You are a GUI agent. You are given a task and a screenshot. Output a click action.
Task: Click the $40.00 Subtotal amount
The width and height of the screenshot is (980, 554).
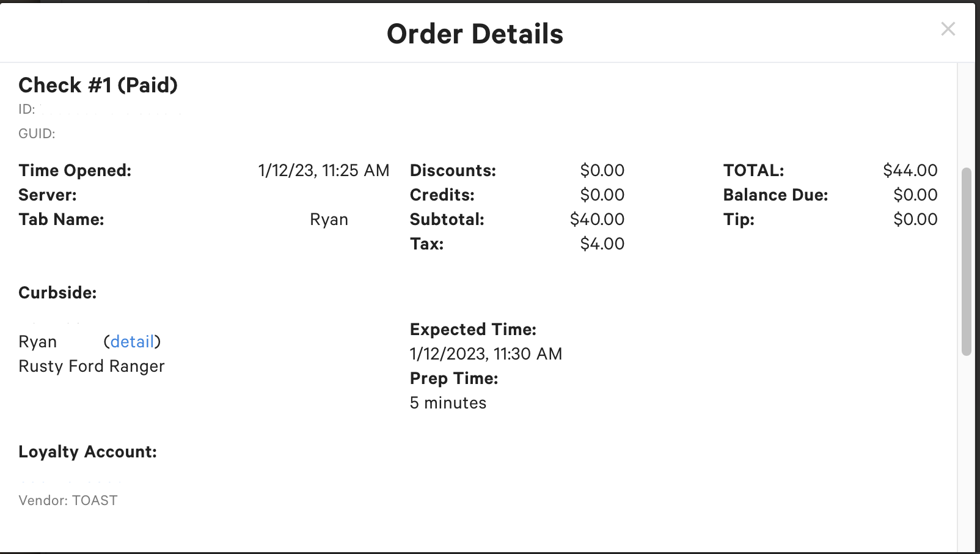pos(597,220)
